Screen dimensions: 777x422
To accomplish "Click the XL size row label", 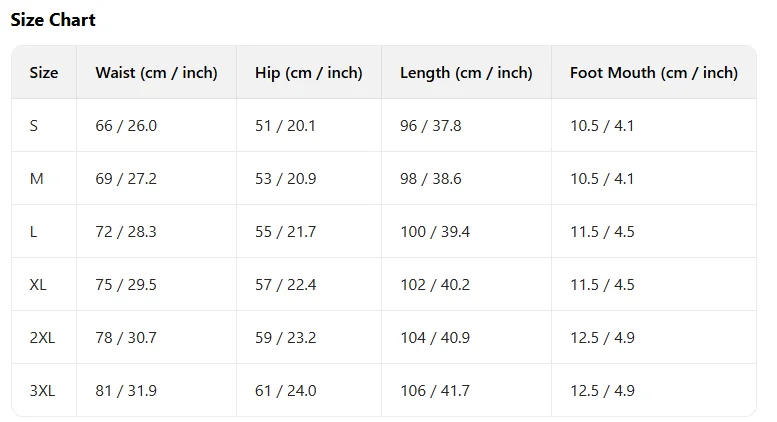I will (38, 285).
